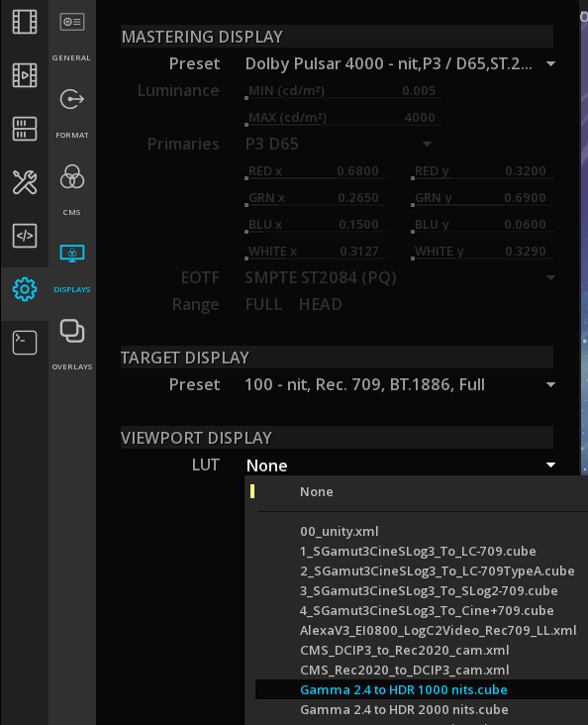Viewport: 588px width, 725px height.
Task: Select FULL range option
Action: click(x=263, y=304)
